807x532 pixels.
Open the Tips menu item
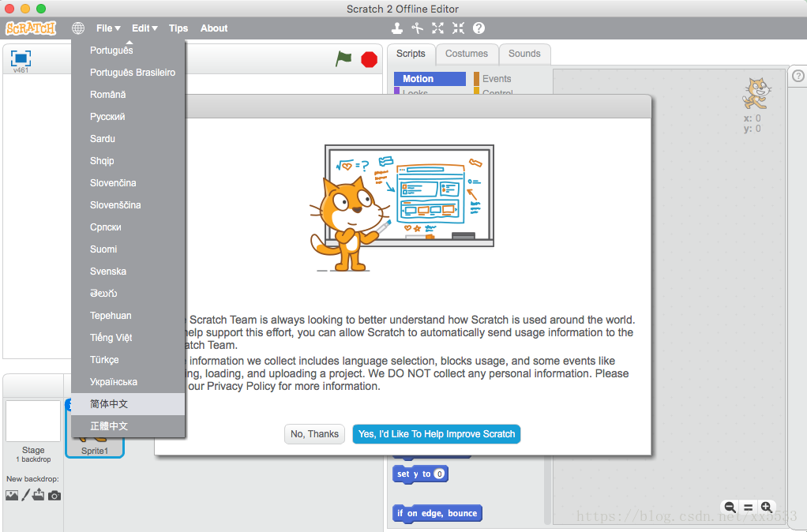[x=178, y=28]
